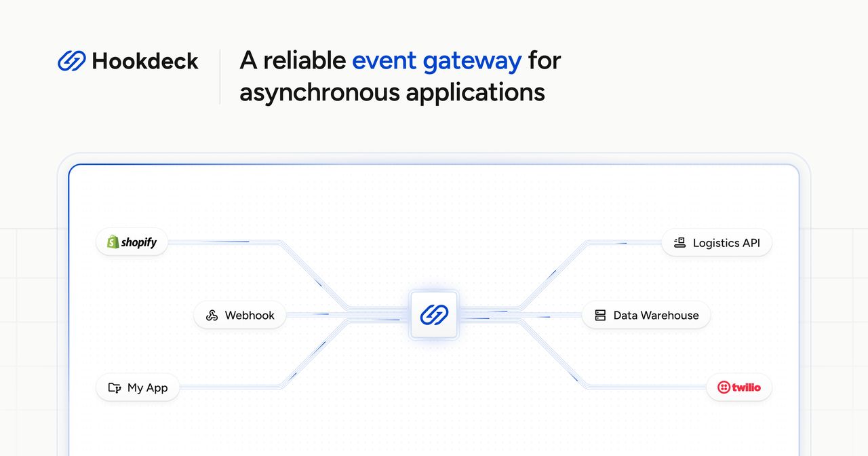
Task: Click the Webhook icon
Action: point(212,316)
